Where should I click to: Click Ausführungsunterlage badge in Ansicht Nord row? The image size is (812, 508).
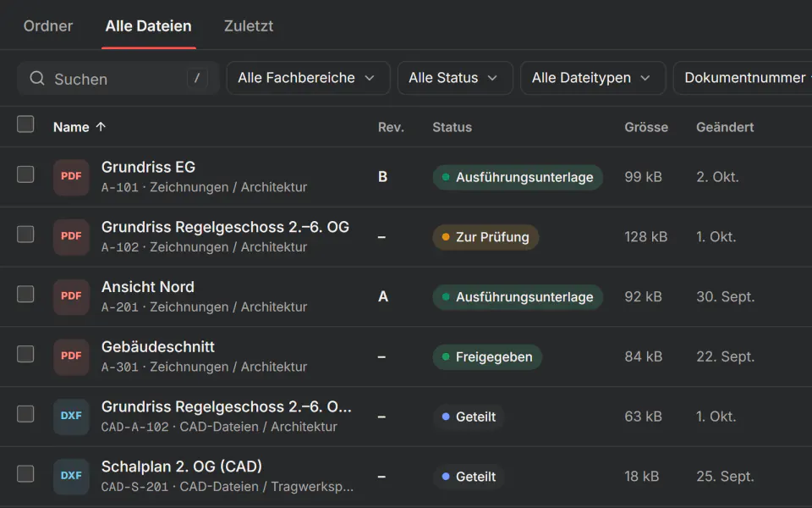click(518, 297)
